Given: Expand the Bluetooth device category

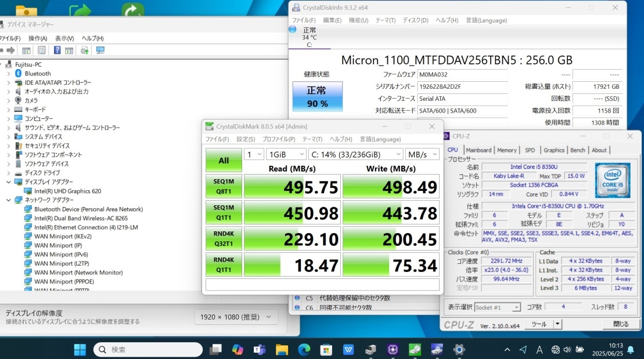Looking at the screenshot, I should pyautogui.click(x=8, y=74).
